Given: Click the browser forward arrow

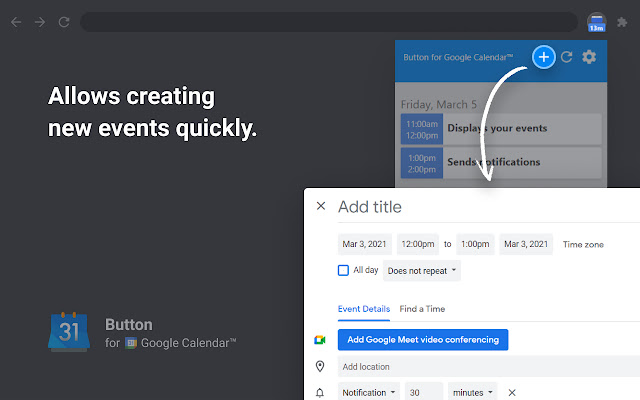Looking at the screenshot, I should (40, 22).
